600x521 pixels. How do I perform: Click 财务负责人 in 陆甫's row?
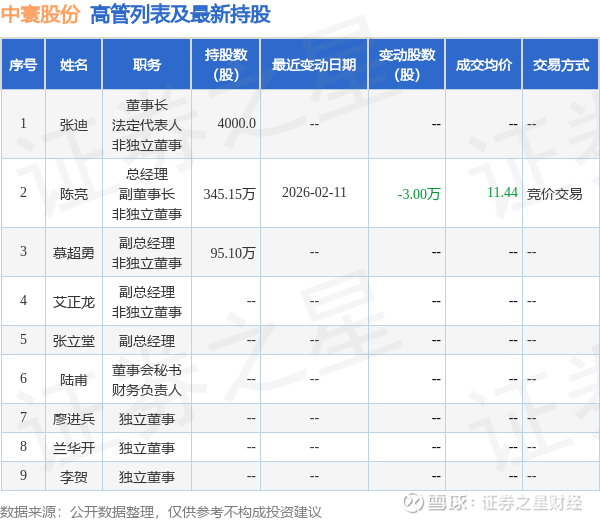pyautogui.click(x=147, y=390)
